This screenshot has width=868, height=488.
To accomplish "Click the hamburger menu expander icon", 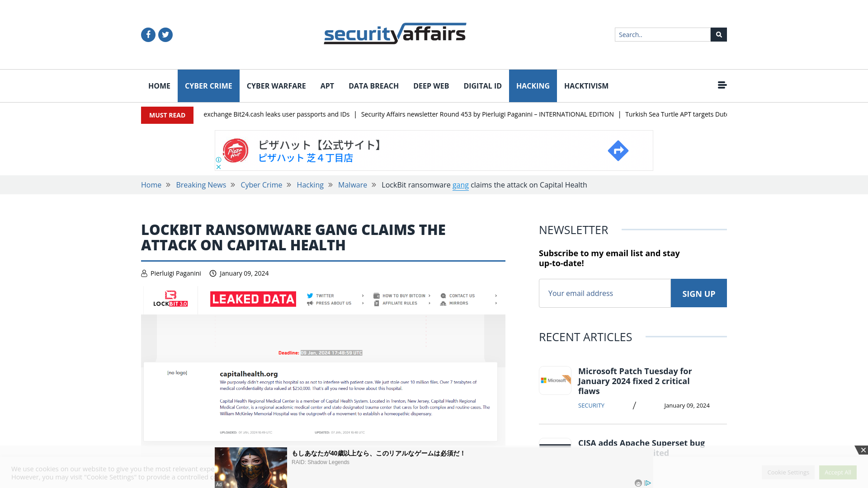I will pos(722,84).
